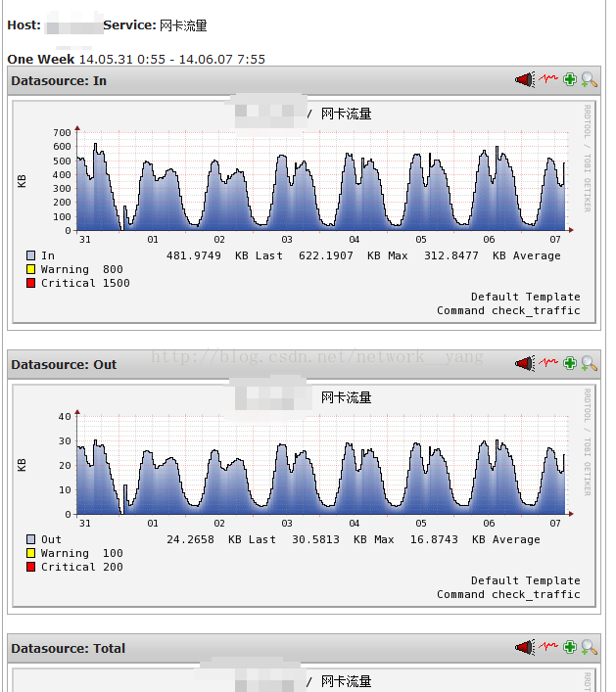Click the 'Datasource: Total' header title
Image resolution: width=616 pixels, height=692 pixels.
click(69, 648)
